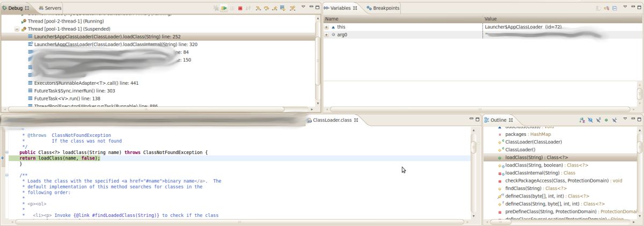
Task: Click the Name column header
Action: coord(402,19)
